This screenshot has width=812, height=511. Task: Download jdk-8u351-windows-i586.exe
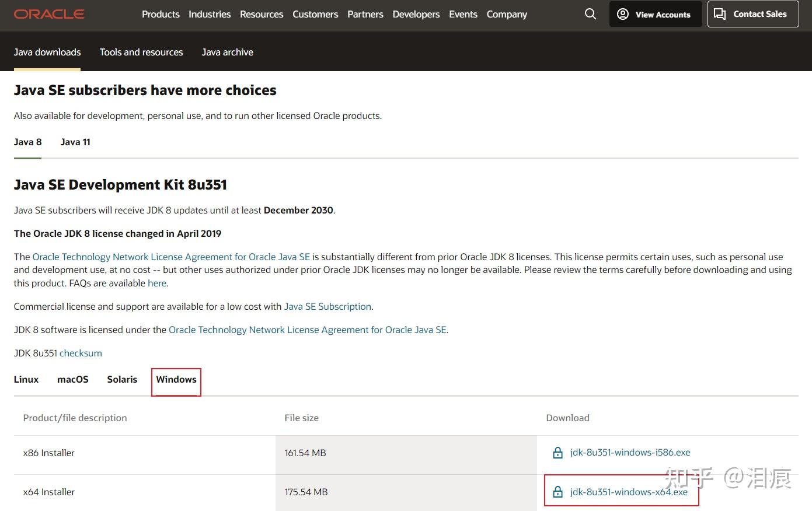(630, 453)
